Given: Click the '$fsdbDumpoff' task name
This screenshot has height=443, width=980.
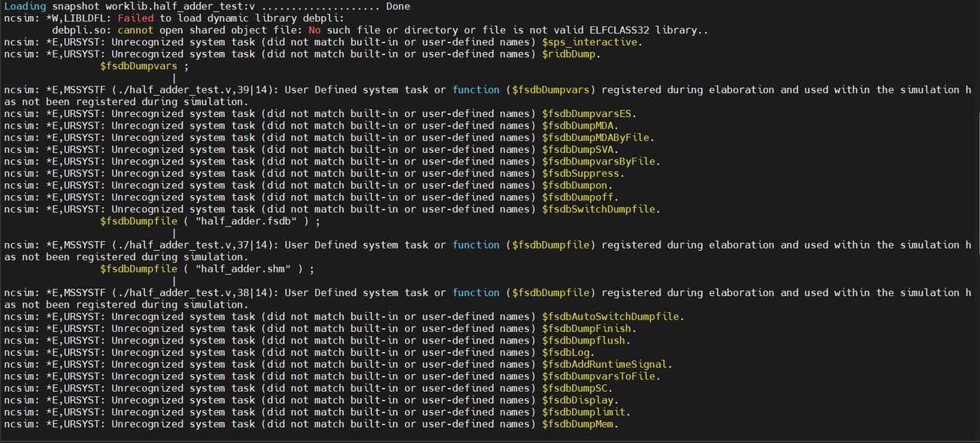Looking at the screenshot, I should 577,197.
